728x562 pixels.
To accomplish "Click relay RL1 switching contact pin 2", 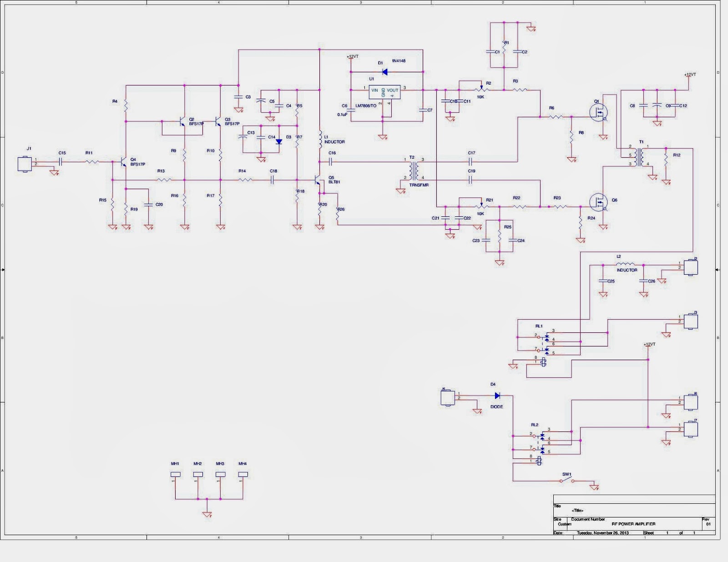I will [x=539, y=337].
